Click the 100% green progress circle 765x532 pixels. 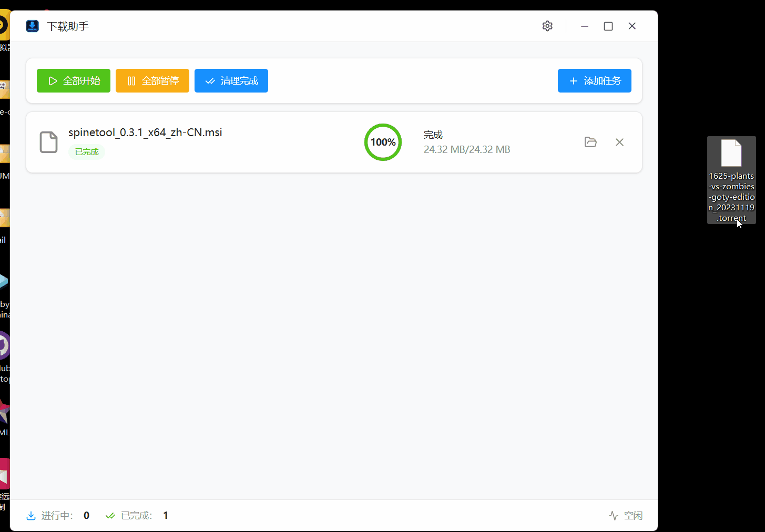383,142
